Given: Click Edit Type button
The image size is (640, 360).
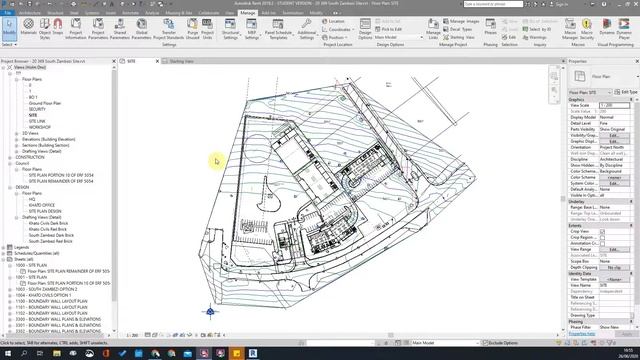Looking at the screenshot, I should pyautogui.click(x=626, y=92).
